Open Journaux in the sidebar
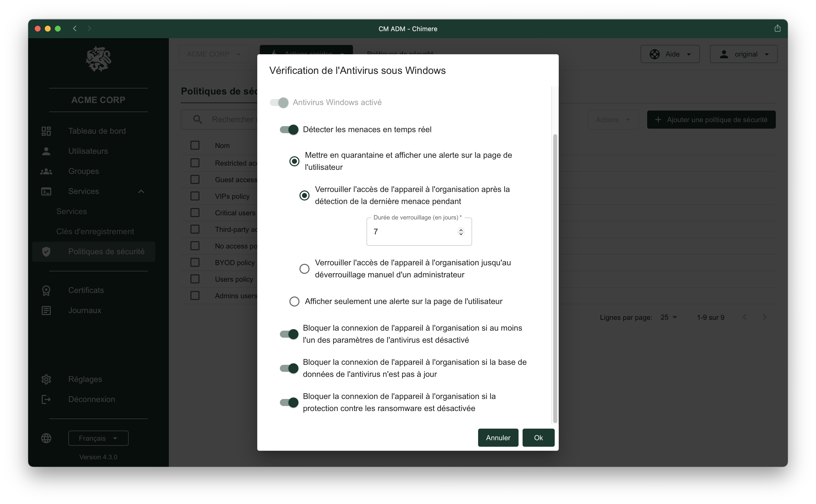Image resolution: width=816 pixels, height=504 pixels. pos(85,310)
